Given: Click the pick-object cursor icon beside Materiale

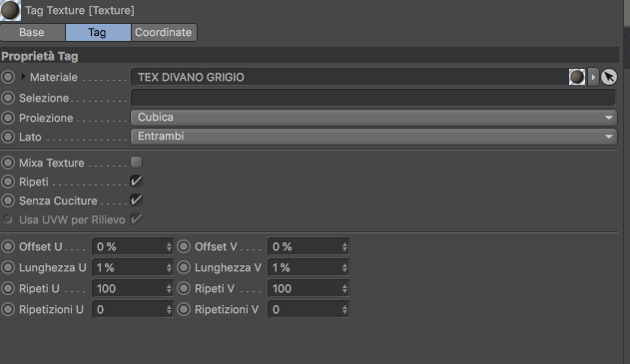Looking at the screenshot, I should tap(609, 77).
